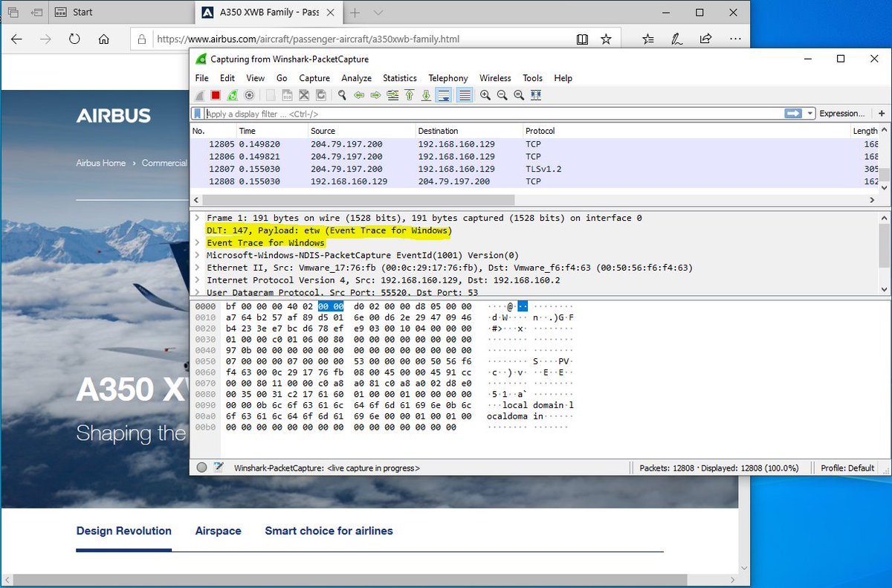Screen dimensions: 892x588
Task: Expand Microsoft-Windows-NDIS-PacketCapture row
Action: click(198, 255)
